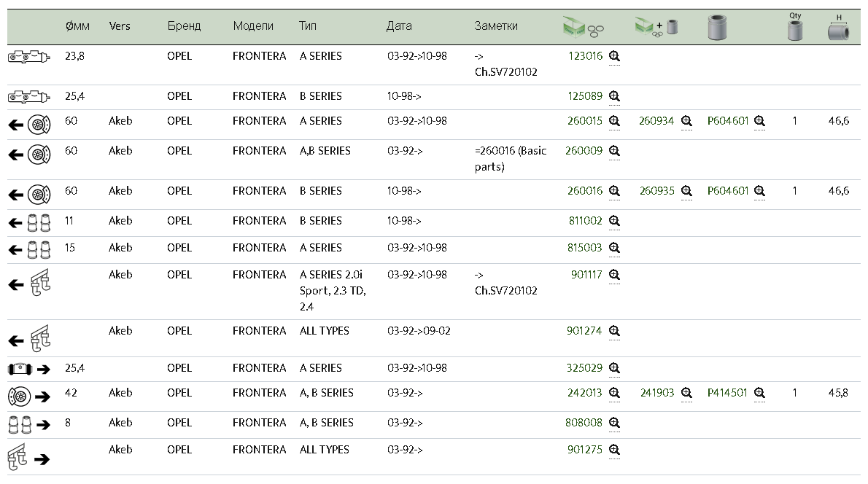Click magnifier beside P414501 piston
868x484 pixels.
coord(759,393)
